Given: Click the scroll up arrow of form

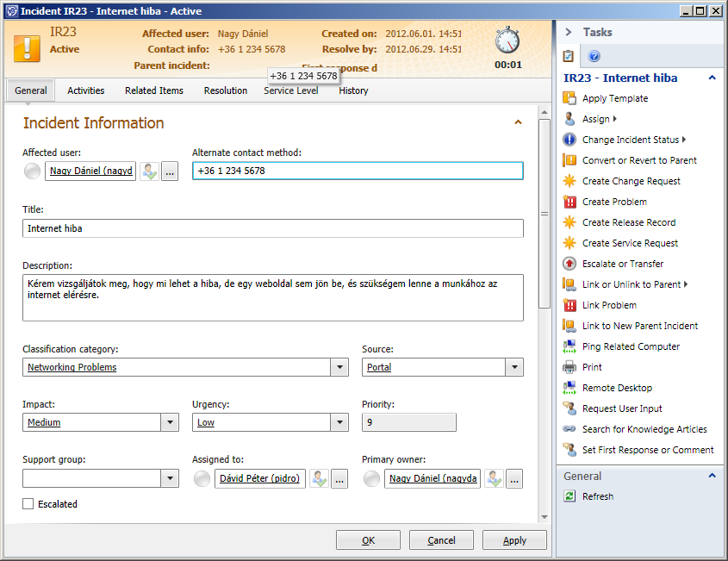Looking at the screenshot, I should coord(544,112).
